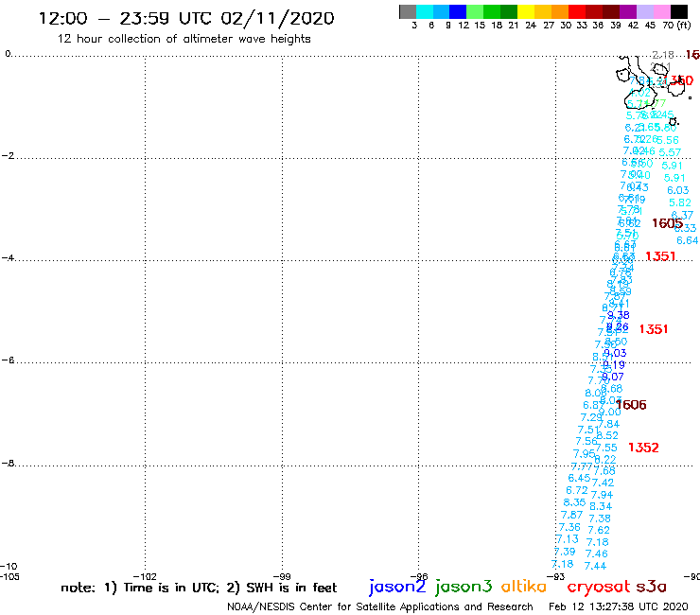Click the wave height value '6.45'

click(x=579, y=479)
